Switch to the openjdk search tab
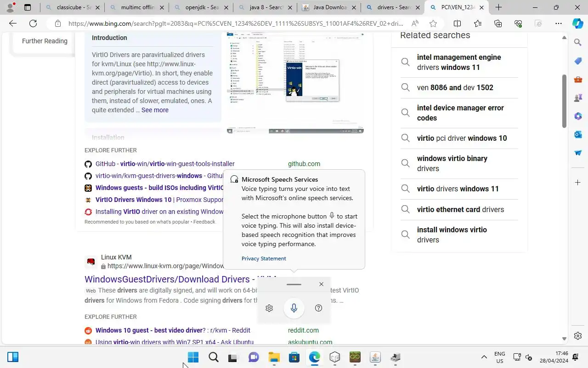 pos(201,7)
